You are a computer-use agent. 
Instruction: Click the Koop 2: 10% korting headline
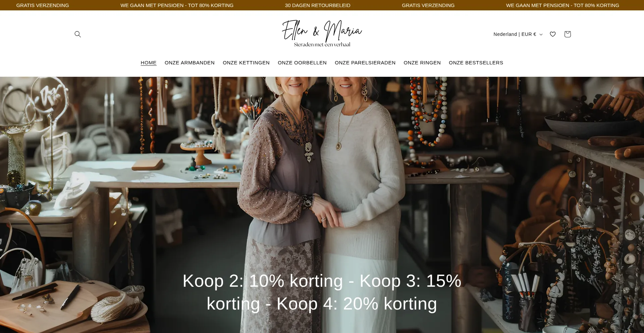pos(322,292)
